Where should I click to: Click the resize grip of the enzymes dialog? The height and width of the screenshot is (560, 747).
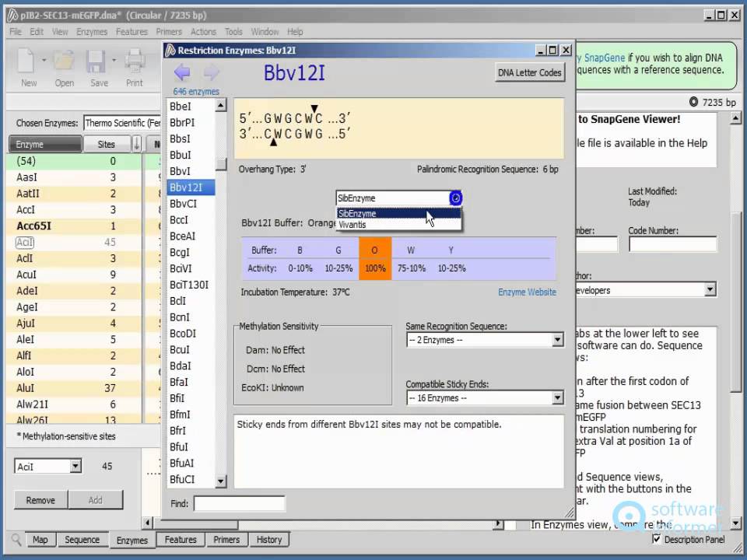click(569, 513)
